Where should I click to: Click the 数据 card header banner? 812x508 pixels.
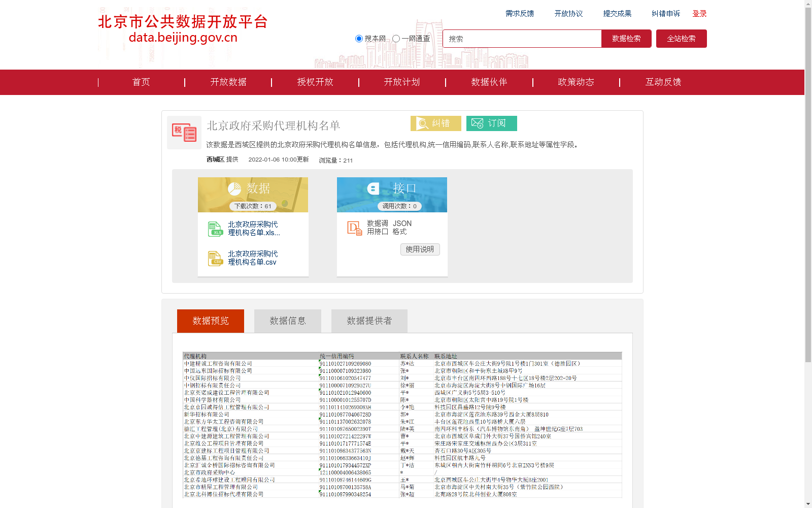pos(253,195)
